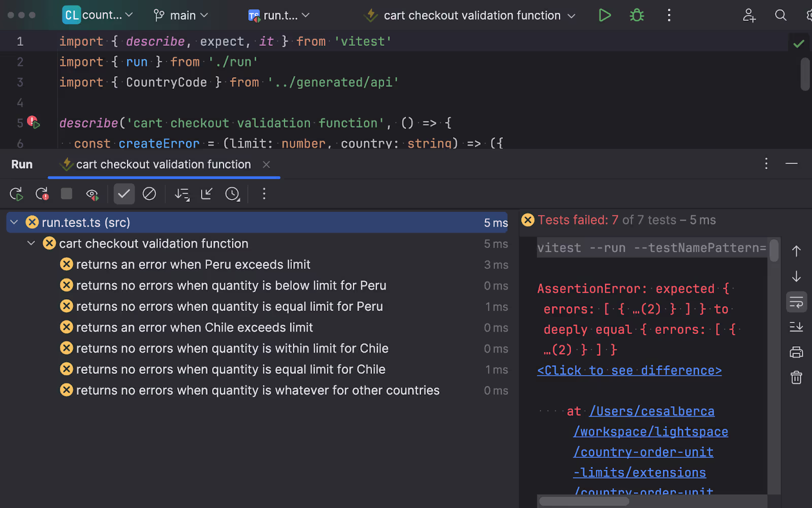The image size is (812, 508).
Task: Click the './run' import path on line 2
Action: 233,62
